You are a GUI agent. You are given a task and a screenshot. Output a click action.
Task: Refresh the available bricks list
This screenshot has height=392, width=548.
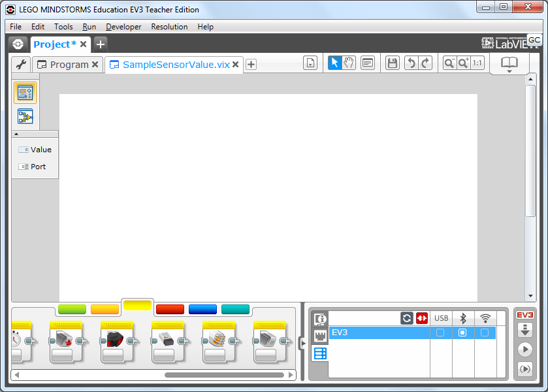406,318
